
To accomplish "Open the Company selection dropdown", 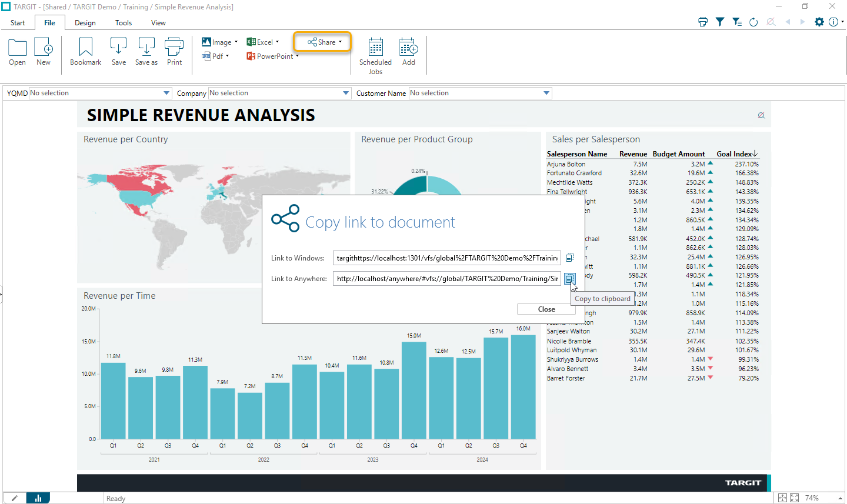I will (x=346, y=93).
